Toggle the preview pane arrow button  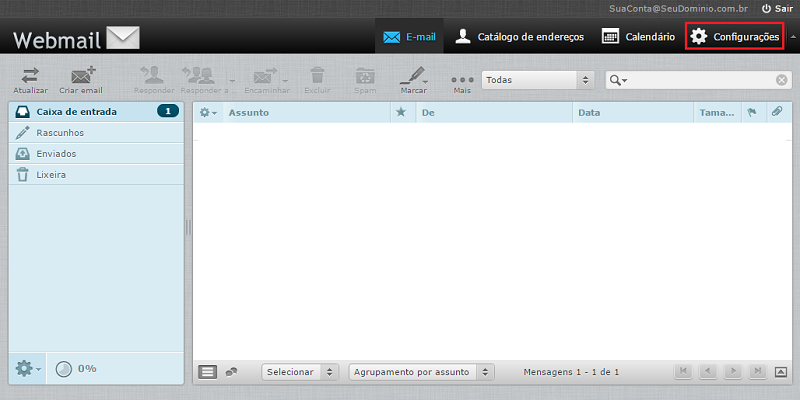[x=781, y=372]
